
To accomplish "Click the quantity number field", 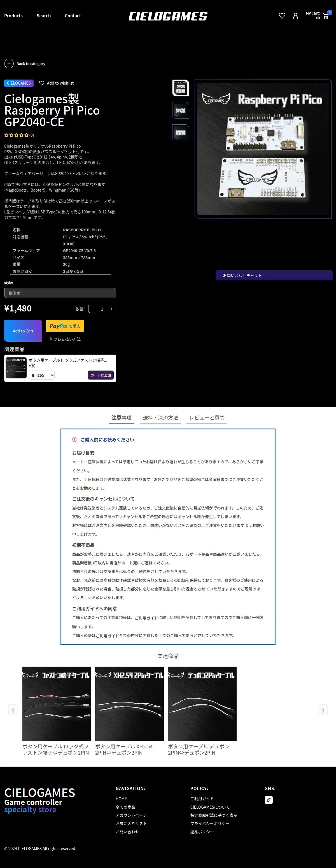I will coord(102,309).
